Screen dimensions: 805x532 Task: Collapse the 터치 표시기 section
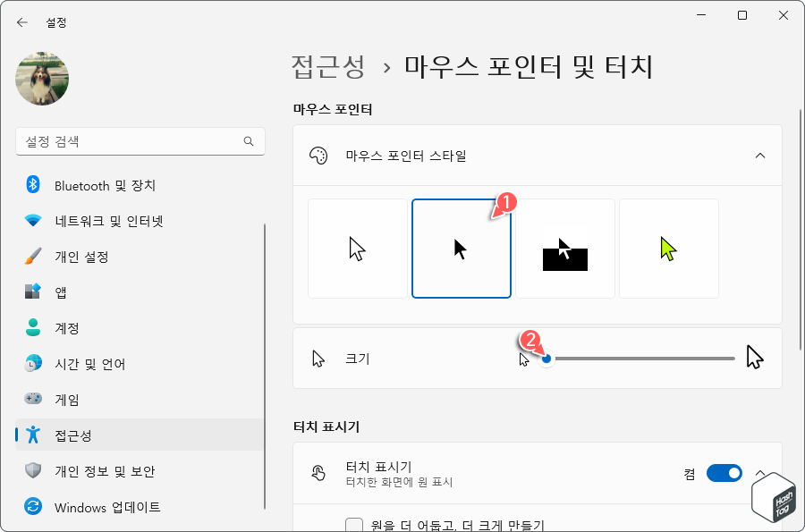coord(760,473)
